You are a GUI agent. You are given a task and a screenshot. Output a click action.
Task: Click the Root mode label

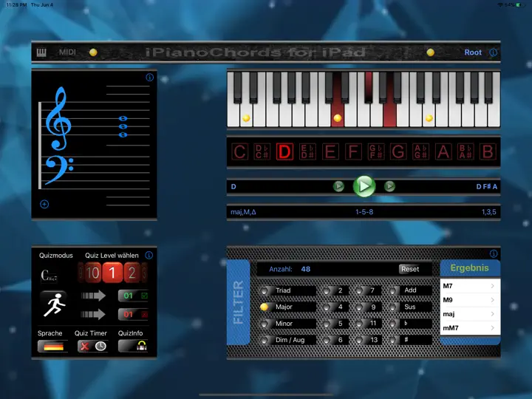[x=473, y=52]
